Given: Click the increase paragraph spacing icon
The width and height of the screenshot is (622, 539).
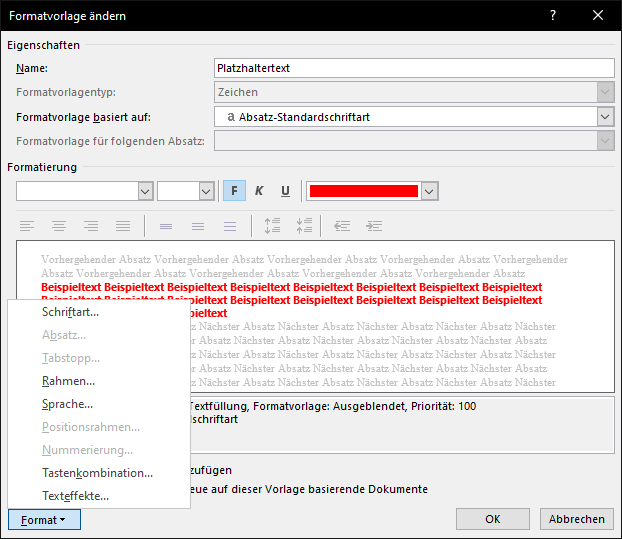Looking at the screenshot, I should pyautogui.click(x=272, y=226).
